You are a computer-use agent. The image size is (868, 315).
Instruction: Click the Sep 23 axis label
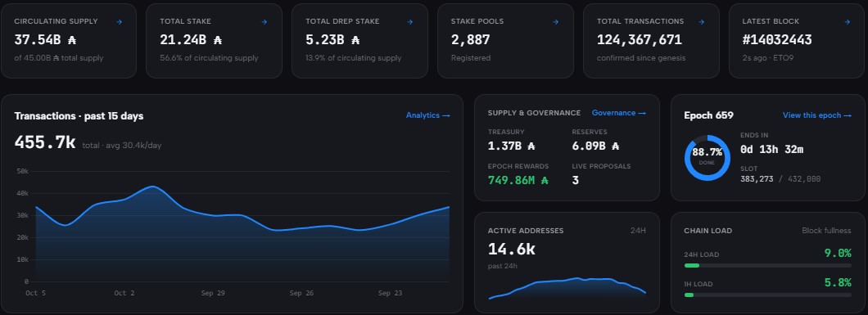pyautogui.click(x=391, y=294)
